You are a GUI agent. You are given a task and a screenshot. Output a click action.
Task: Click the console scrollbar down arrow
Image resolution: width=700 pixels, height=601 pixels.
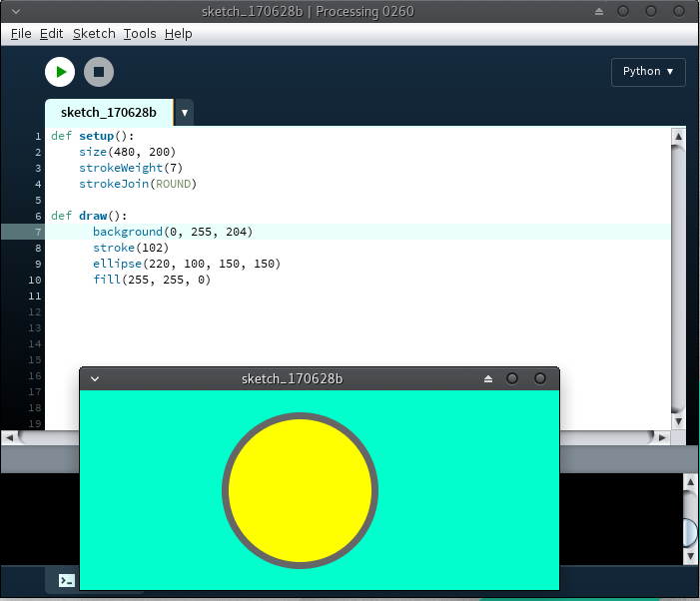pyautogui.click(x=690, y=556)
